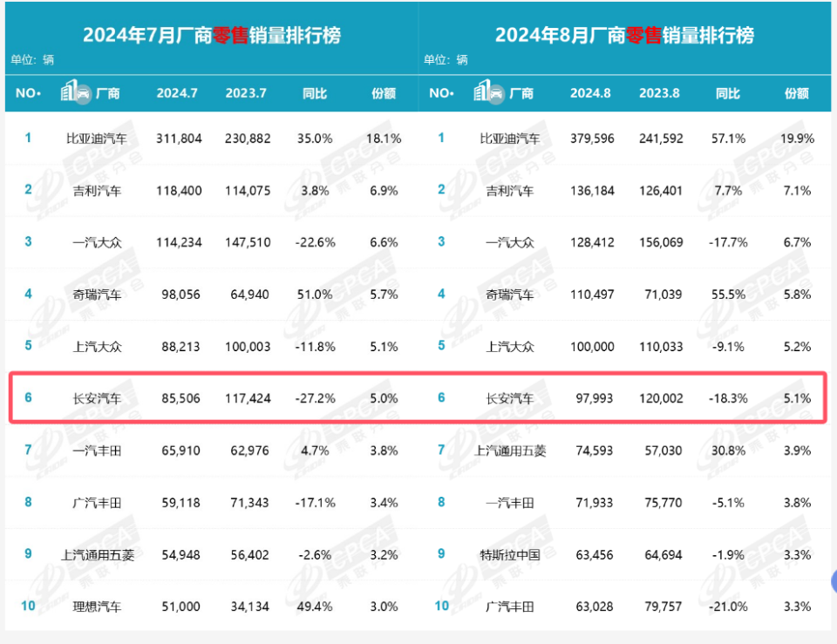Screen dimensions: 837x644
Task: Click the 100,000 sales cell
Action: tap(593, 347)
